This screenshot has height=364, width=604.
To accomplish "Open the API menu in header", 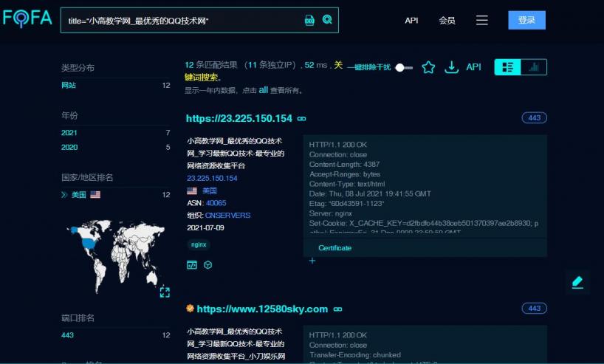I will (x=411, y=21).
